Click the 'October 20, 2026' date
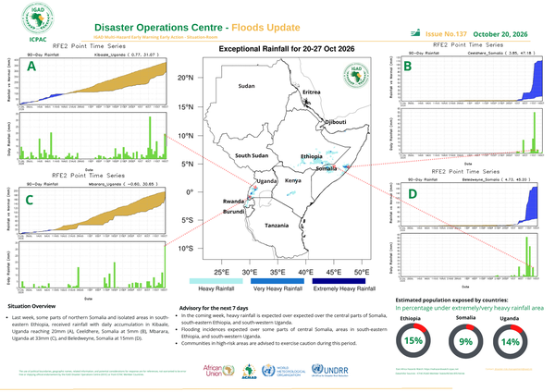Screen dimensions: 555x392 coord(500,34)
